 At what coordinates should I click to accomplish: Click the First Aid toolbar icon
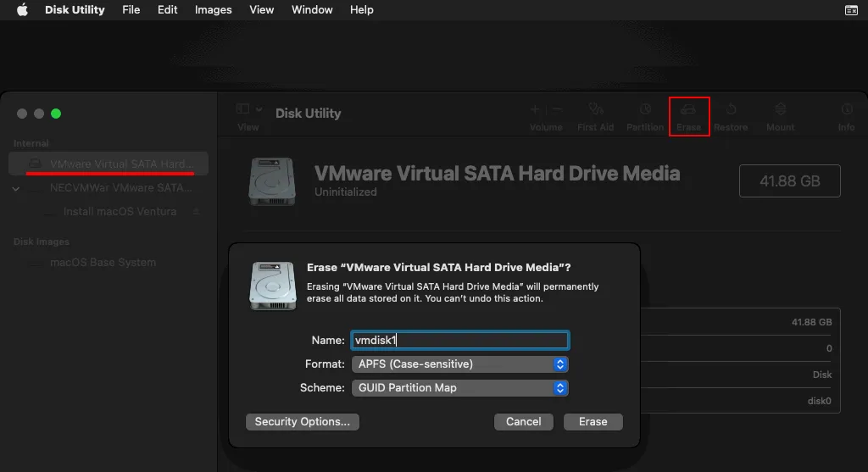click(595, 111)
